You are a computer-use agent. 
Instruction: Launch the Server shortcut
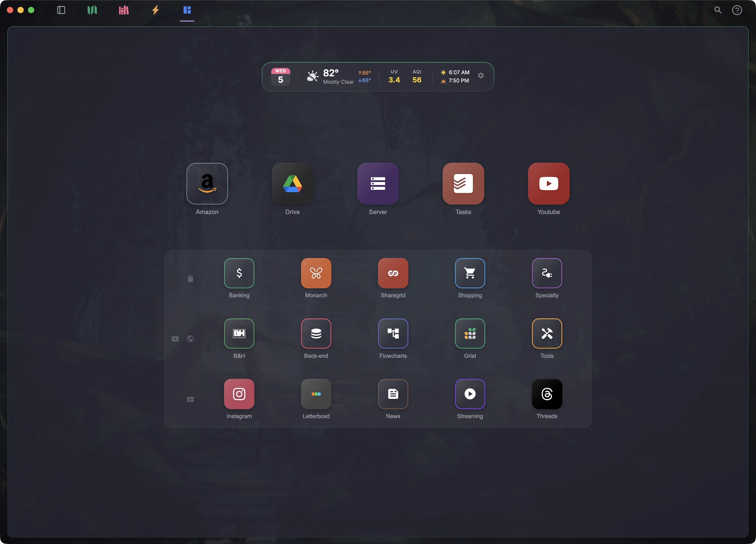pyautogui.click(x=378, y=183)
